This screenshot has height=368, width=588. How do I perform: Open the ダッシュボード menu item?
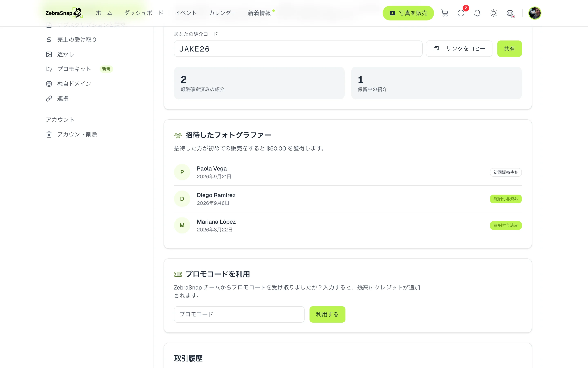144,13
